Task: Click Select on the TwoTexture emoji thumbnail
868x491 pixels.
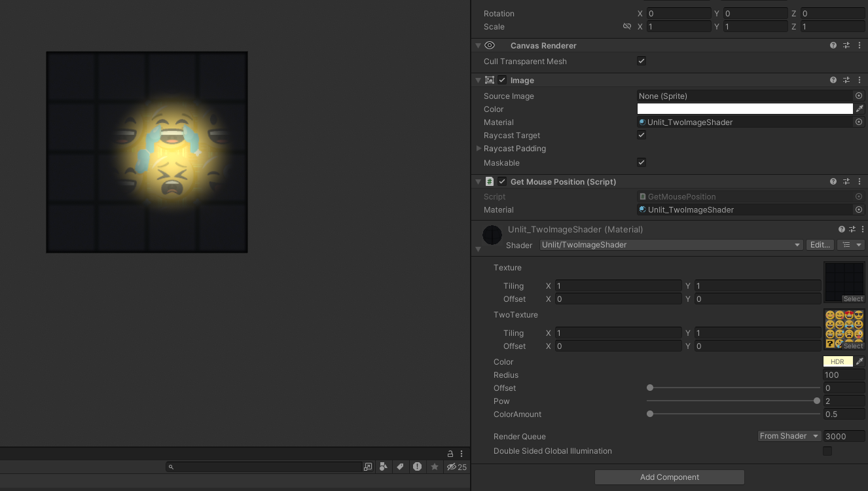Action: (853, 346)
